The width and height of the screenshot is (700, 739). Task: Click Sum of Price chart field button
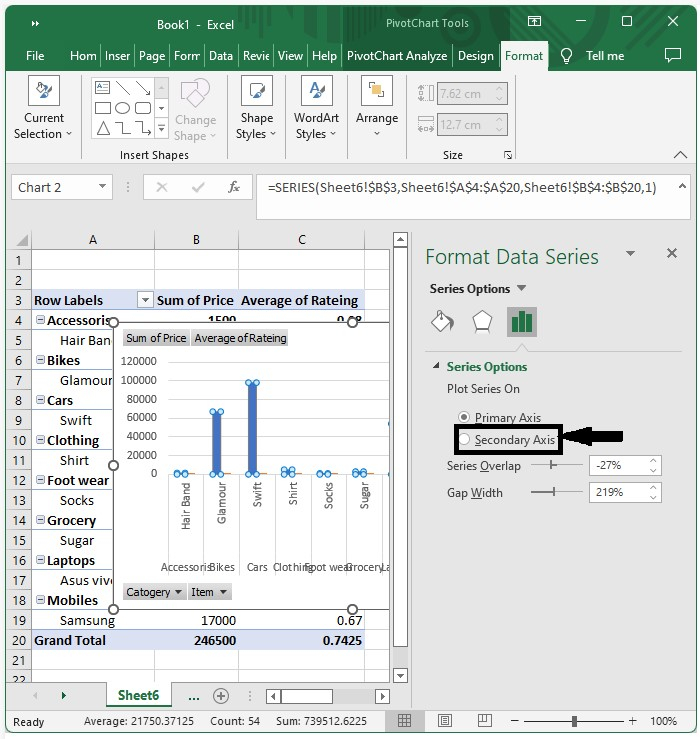click(x=156, y=338)
